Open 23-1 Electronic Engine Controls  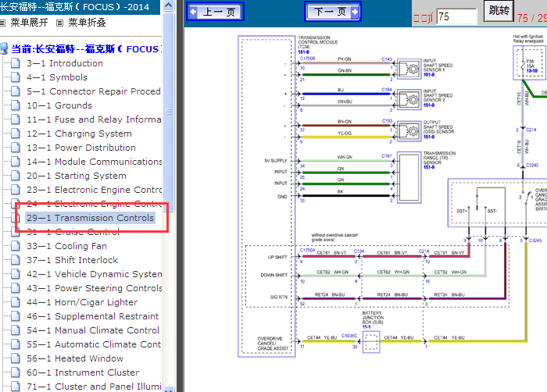pyautogui.click(x=94, y=190)
